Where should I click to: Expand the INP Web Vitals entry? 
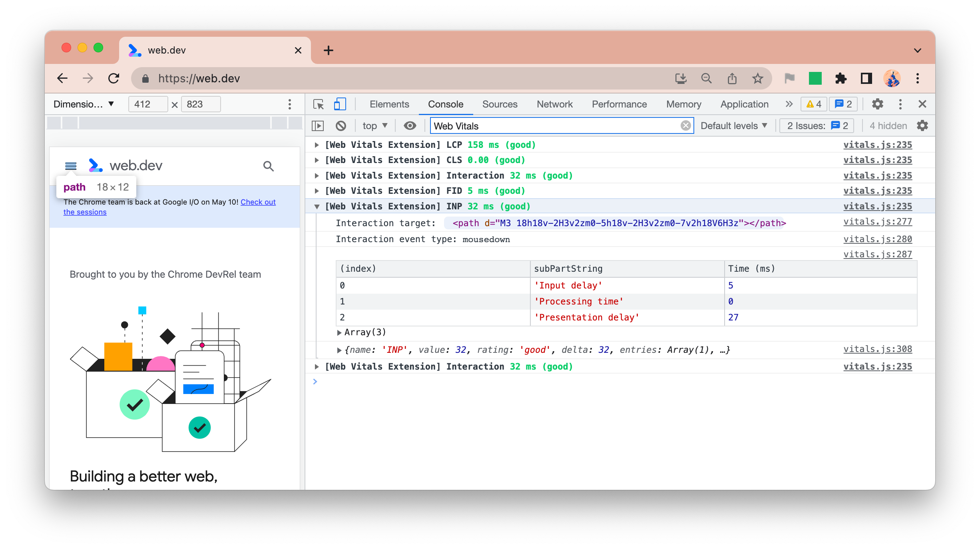click(317, 207)
